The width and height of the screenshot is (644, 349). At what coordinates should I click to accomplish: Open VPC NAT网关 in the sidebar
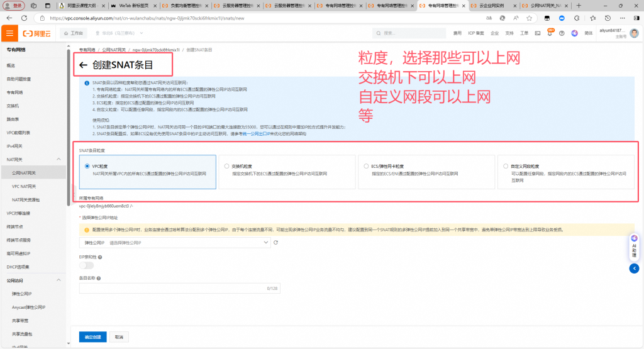coord(24,186)
